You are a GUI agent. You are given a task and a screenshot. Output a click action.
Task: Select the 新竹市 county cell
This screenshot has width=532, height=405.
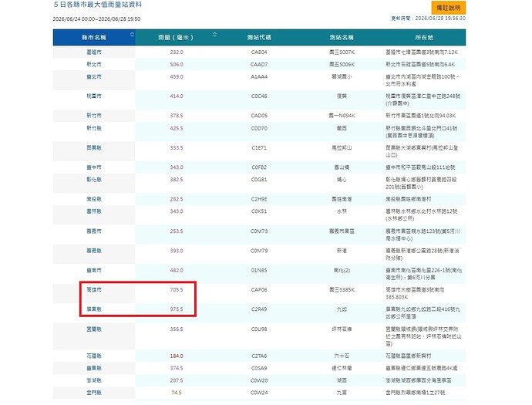94,116
